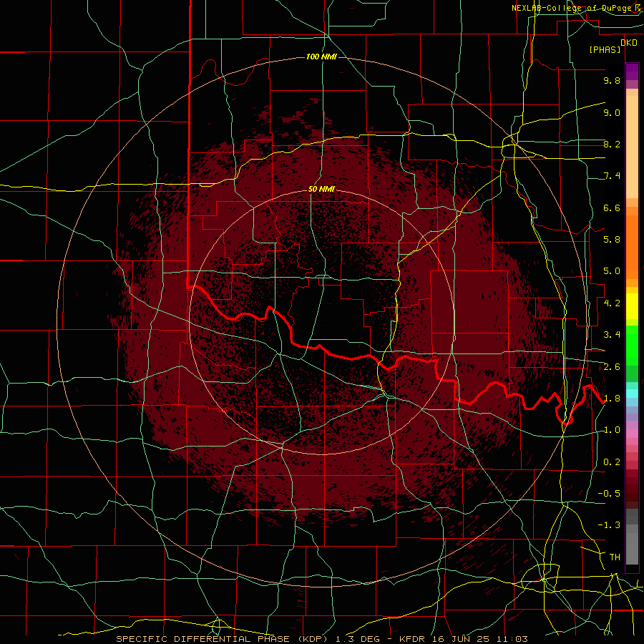644x644 pixels.
Task: Click the "DKD" legend header
Action: tap(629, 43)
